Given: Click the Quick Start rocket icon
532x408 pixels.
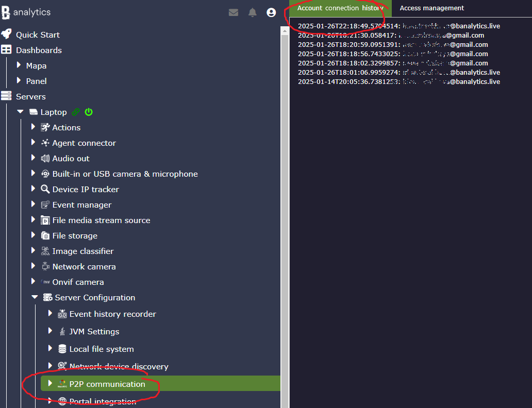Looking at the screenshot, I should click(6, 34).
